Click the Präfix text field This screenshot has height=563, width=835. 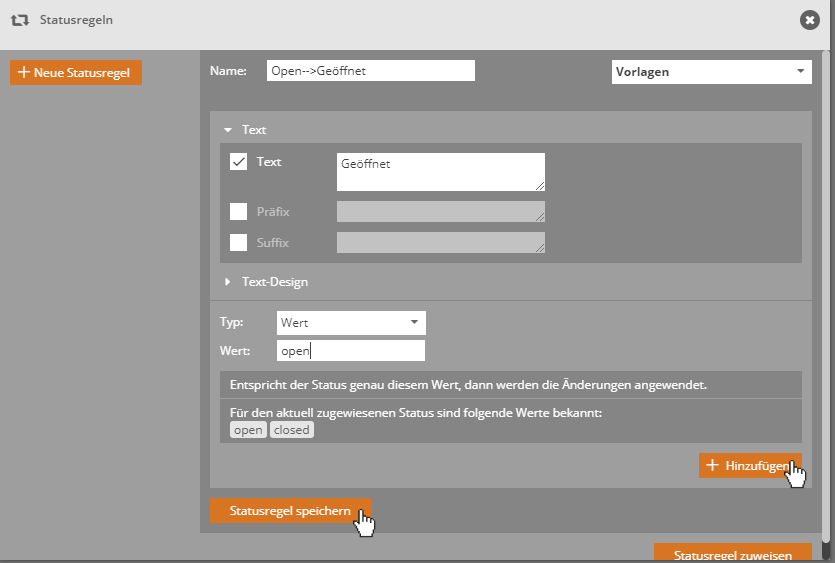point(440,212)
